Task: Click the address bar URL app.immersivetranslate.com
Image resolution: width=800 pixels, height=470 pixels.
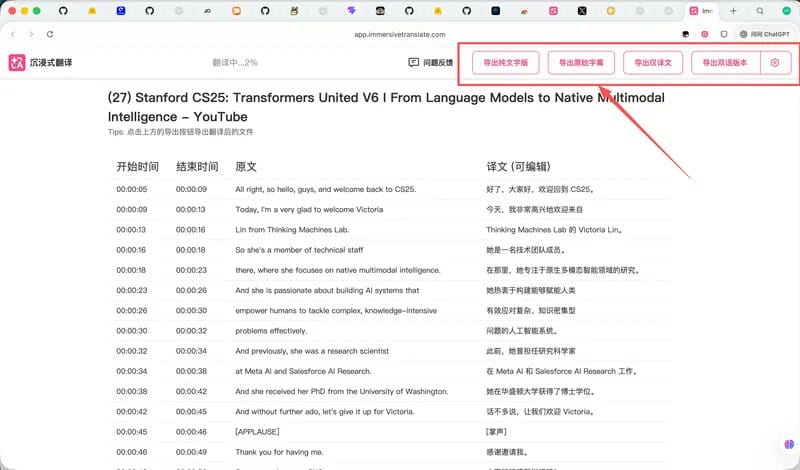Action: 399,34
